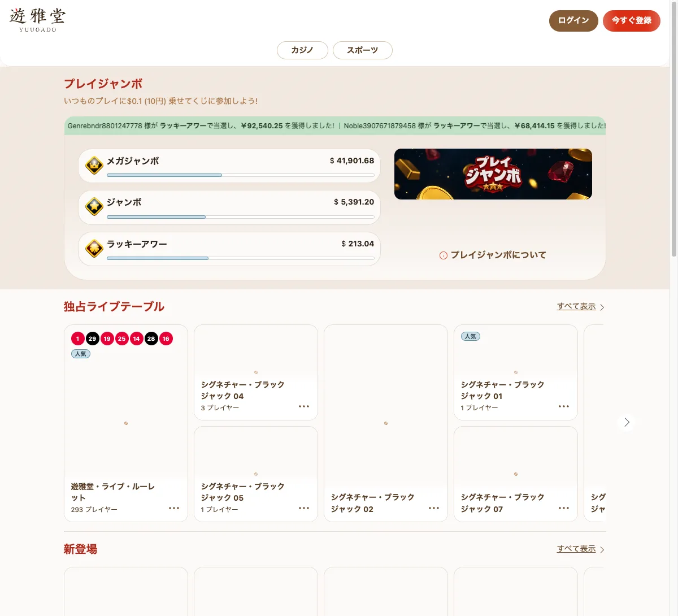678x616 pixels.
Task: Open シグネチャー・ブラックジャック 01 card
Action: [516, 372]
